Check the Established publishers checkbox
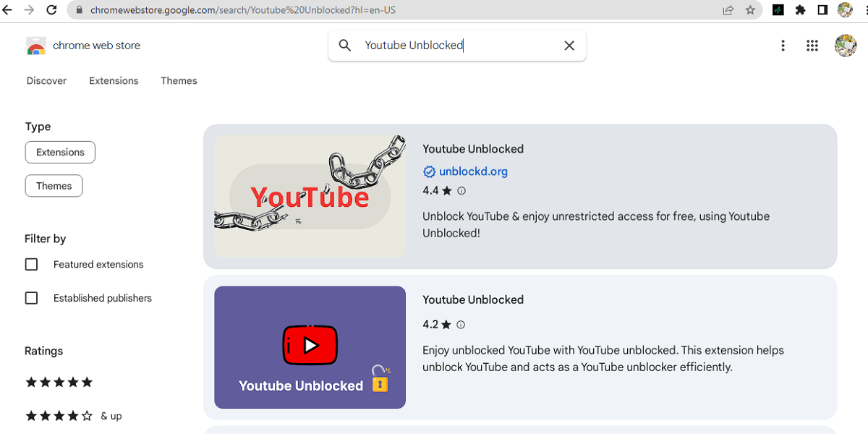Viewport: 868px width, 434px height. [31, 298]
